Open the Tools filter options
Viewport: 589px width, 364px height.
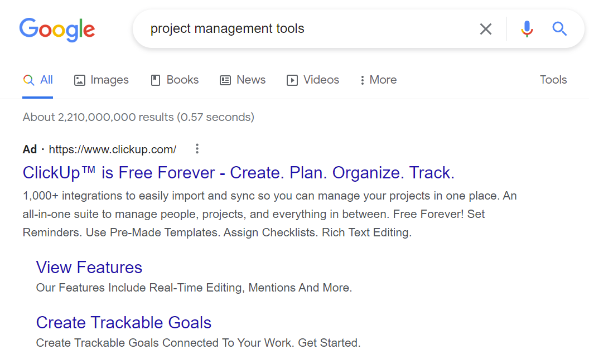pos(553,80)
